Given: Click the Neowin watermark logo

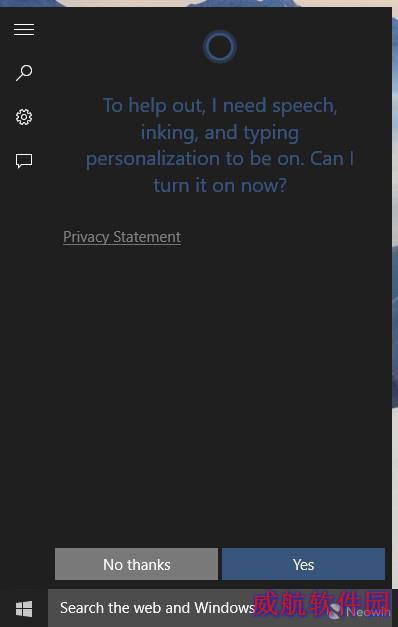Looking at the screenshot, I should point(359,612).
